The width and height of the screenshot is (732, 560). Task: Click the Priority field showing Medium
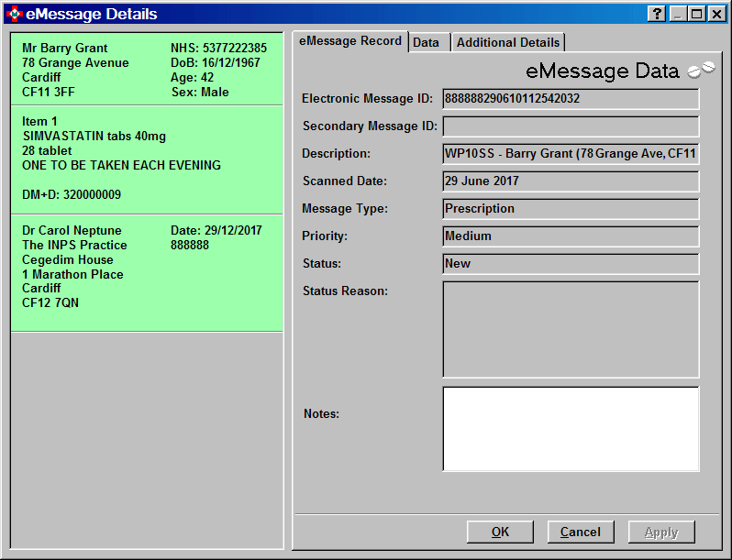coord(571,236)
